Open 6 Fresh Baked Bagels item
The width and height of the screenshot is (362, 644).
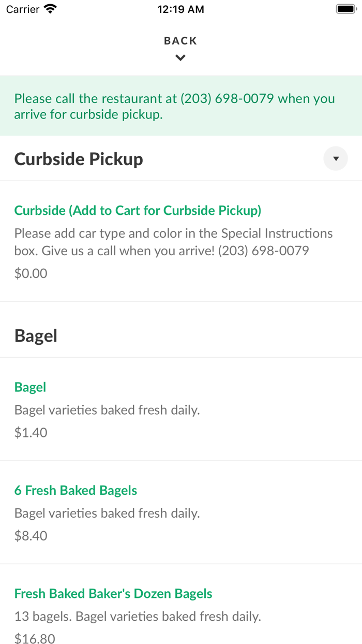coord(76,490)
